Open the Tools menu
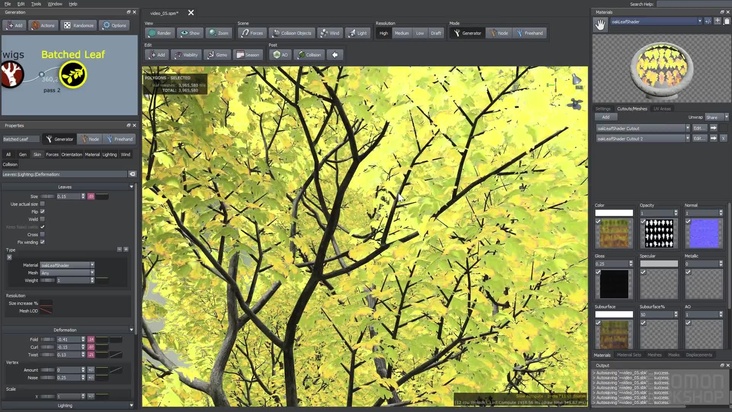This screenshot has height=412, width=732. 36,4
